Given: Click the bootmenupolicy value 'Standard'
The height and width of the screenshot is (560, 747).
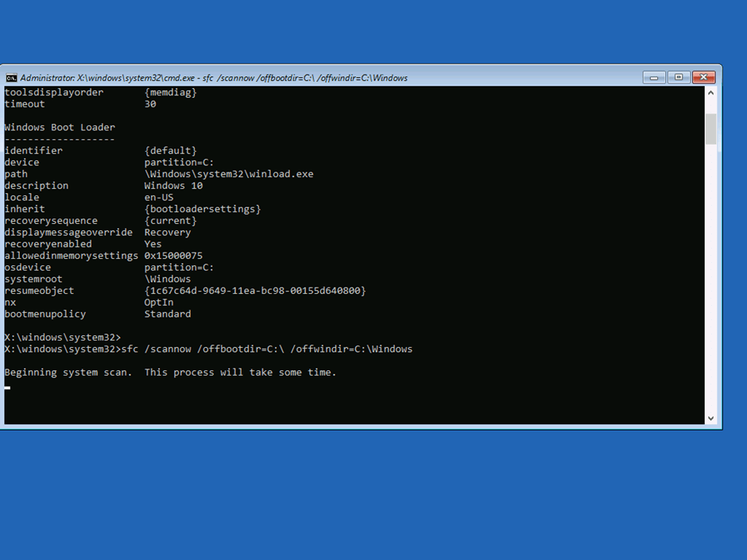Looking at the screenshot, I should (x=168, y=314).
